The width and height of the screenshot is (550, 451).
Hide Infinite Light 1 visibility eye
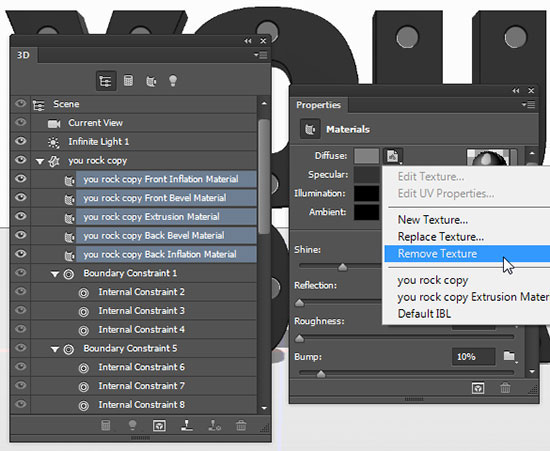pyautogui.click(x=21, y=141)
